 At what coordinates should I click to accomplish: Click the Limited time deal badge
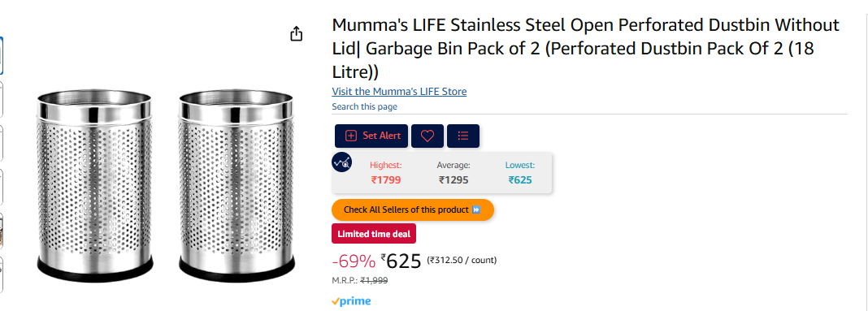(x=374, y=234)
